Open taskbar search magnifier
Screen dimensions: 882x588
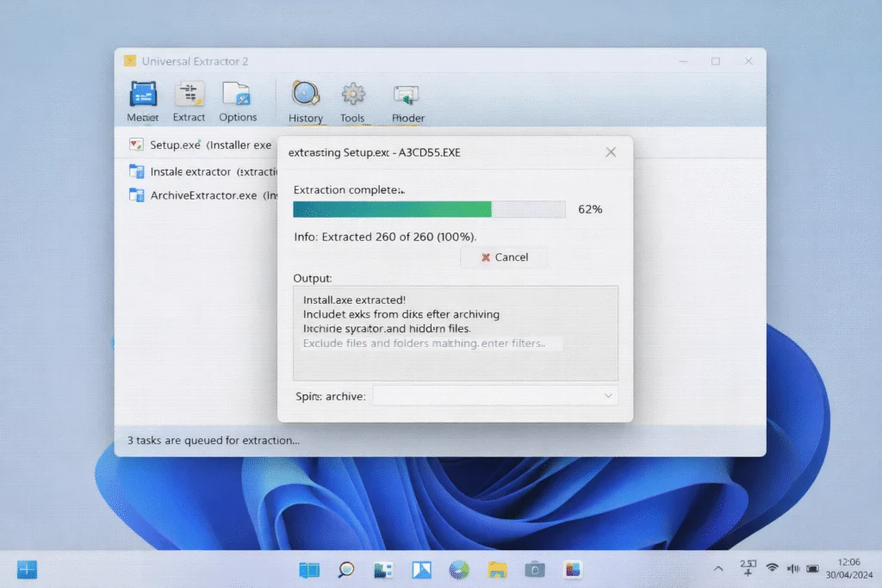pyautogui.click(x=346, y=569)
